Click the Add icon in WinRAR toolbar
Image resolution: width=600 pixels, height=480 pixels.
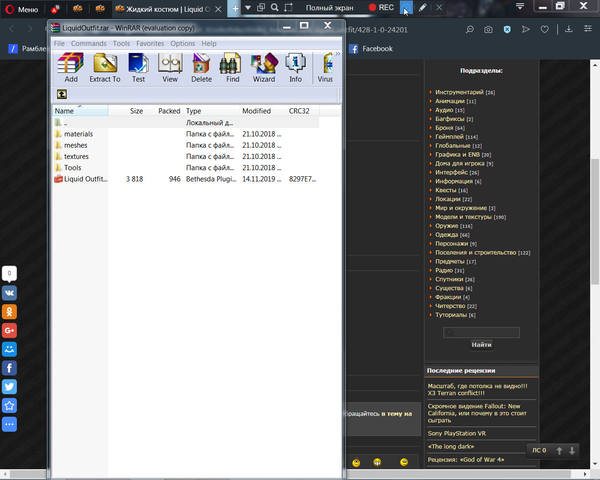(x=70, y=68)
